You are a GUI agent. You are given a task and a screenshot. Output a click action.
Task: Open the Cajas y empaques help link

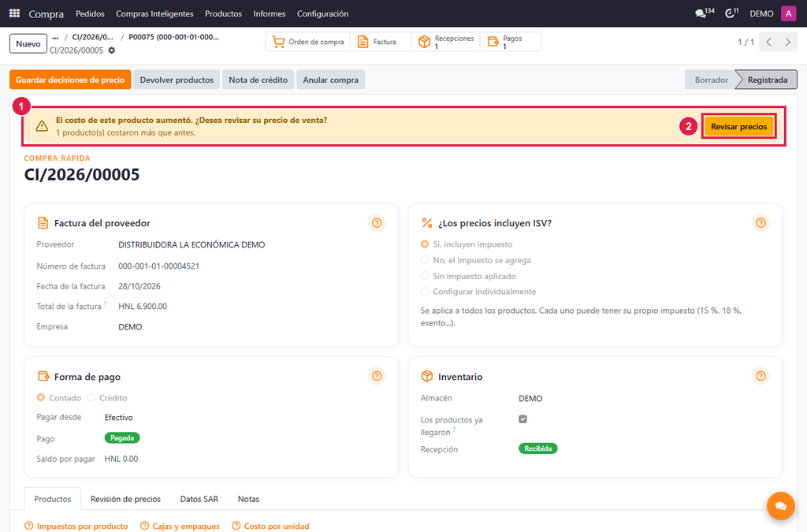(x=180, y=526)
